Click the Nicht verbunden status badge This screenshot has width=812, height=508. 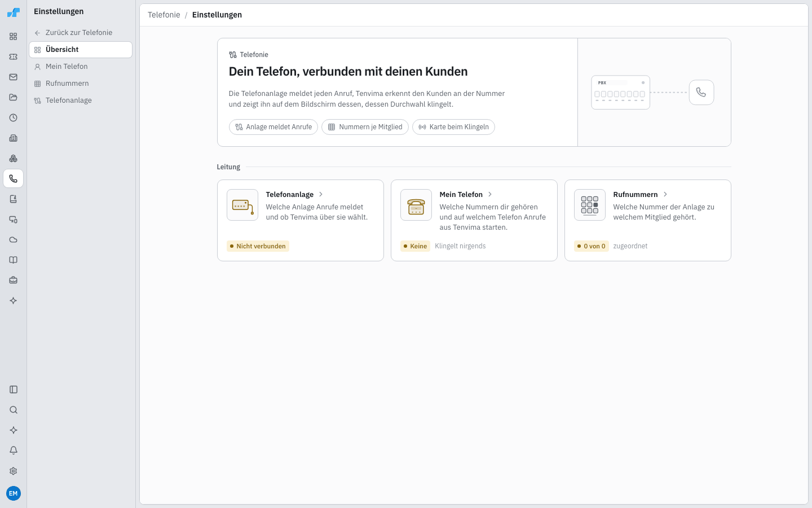pyautogui.click(x=258, y=246)
